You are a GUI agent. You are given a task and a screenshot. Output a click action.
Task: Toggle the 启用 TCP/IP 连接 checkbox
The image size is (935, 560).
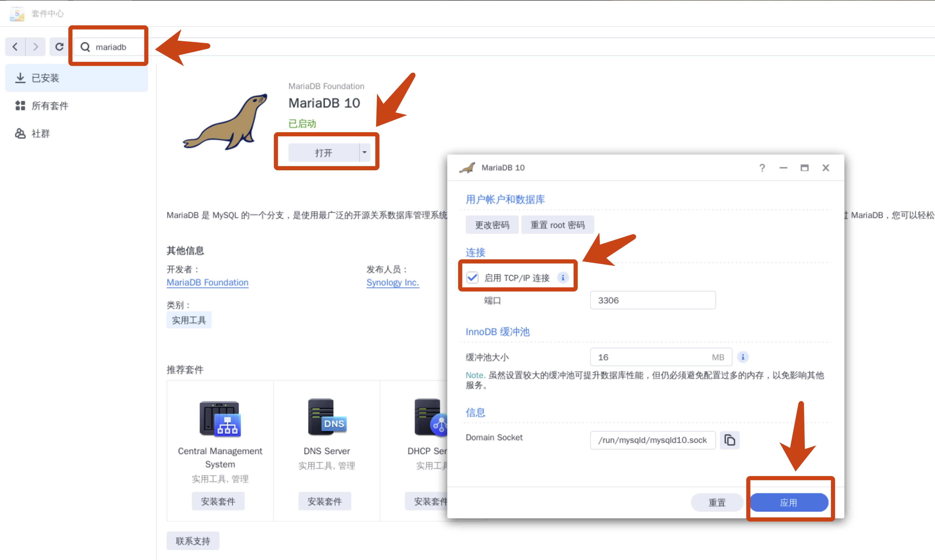[472, 278]
